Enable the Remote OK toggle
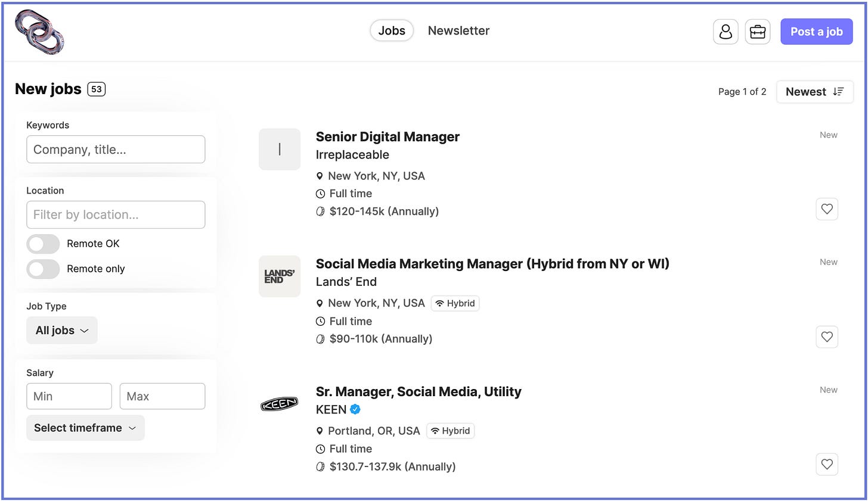This screenshot has height=501, width=868. pos(43,244)
